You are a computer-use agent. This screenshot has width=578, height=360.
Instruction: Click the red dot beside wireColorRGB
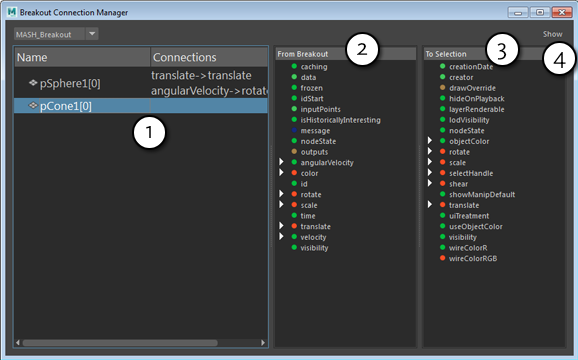click(443, 258)
